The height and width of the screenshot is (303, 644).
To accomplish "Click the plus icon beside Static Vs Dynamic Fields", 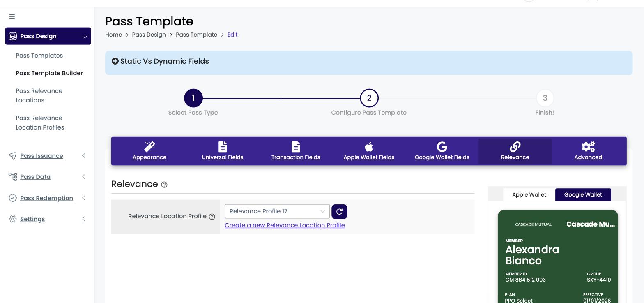I will (x=115, y=61).
